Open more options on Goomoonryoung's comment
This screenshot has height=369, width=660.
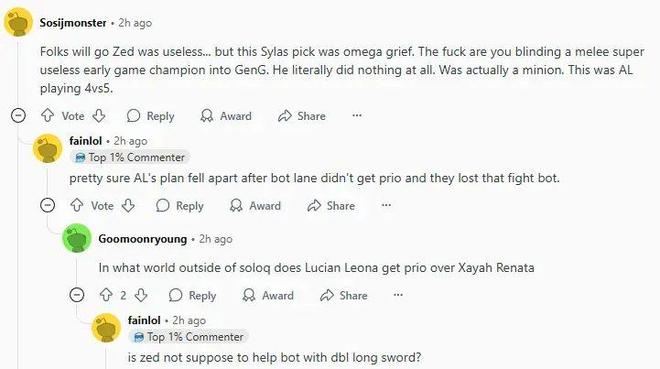point(398,295)
